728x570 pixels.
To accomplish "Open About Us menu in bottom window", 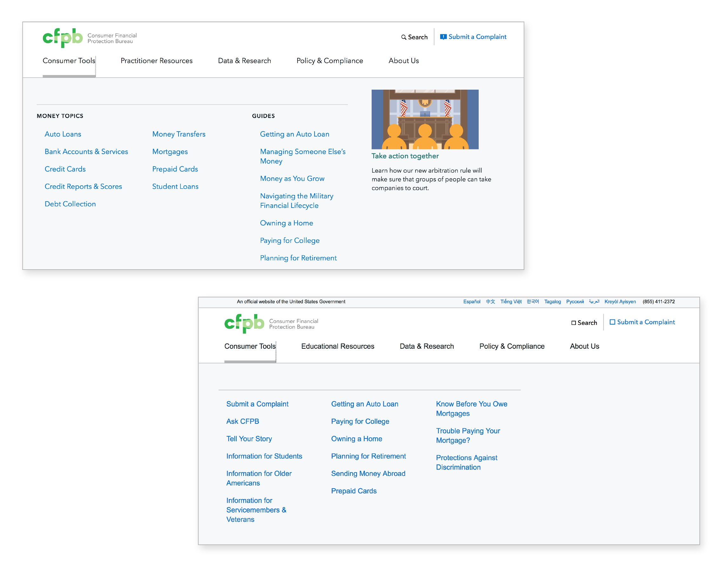I will (x=584, y=346).
